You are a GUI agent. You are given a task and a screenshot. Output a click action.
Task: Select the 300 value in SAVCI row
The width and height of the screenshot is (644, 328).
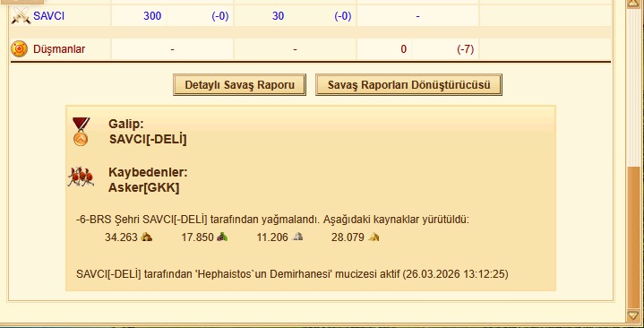pos(152,16)
